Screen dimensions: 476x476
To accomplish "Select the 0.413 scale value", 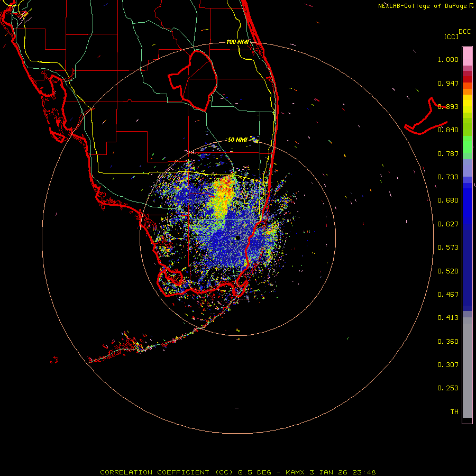I will [x=448, y=318].
